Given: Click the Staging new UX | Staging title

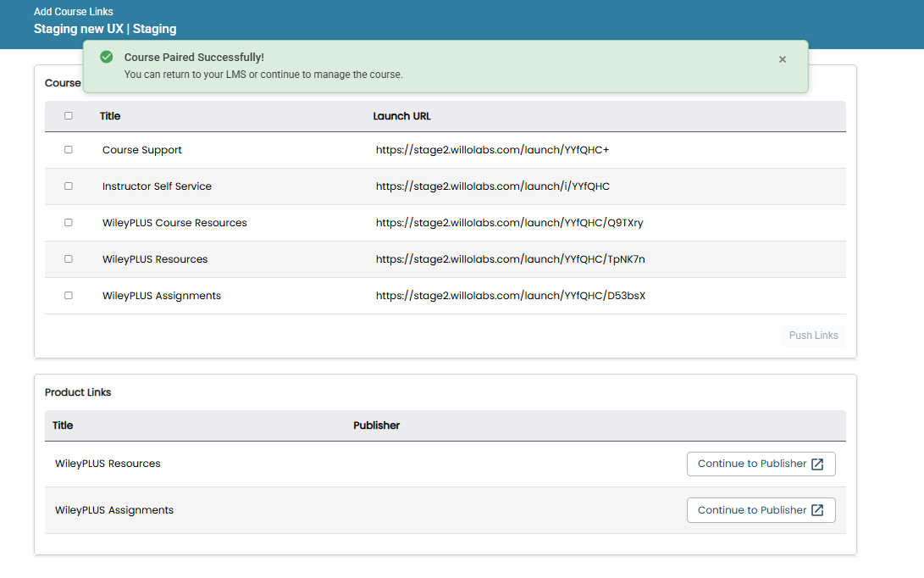Looking at the screenshot, I should point(105,29).
